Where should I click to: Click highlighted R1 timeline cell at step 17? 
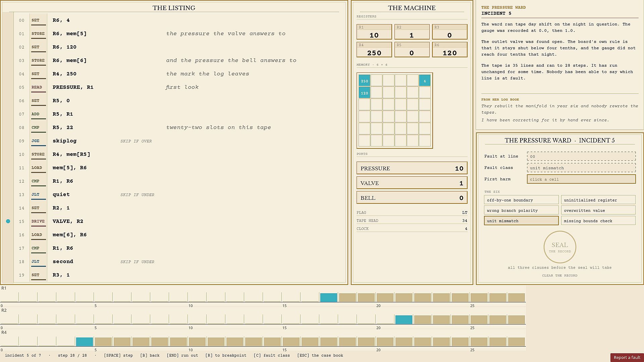click(328, 297)
